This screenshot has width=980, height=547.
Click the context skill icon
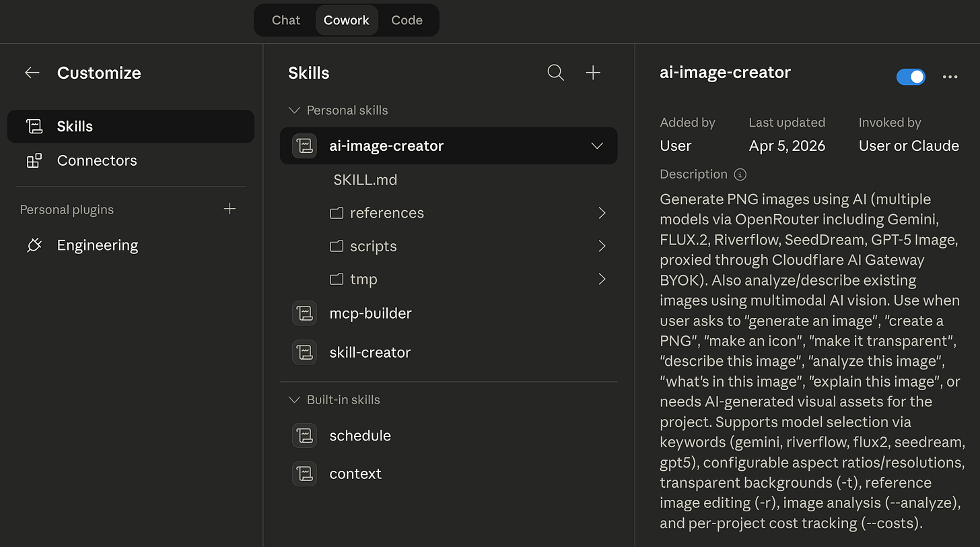(304, 474)
